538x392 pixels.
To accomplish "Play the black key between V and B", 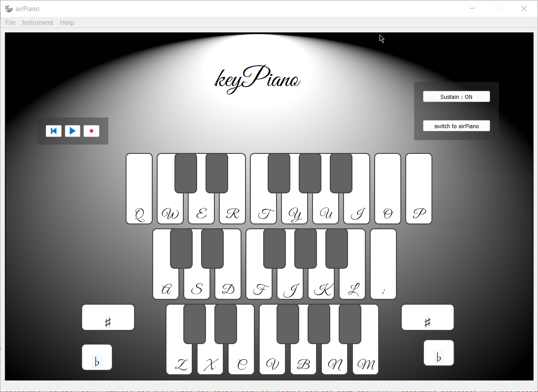I will (x=288, y=324).
